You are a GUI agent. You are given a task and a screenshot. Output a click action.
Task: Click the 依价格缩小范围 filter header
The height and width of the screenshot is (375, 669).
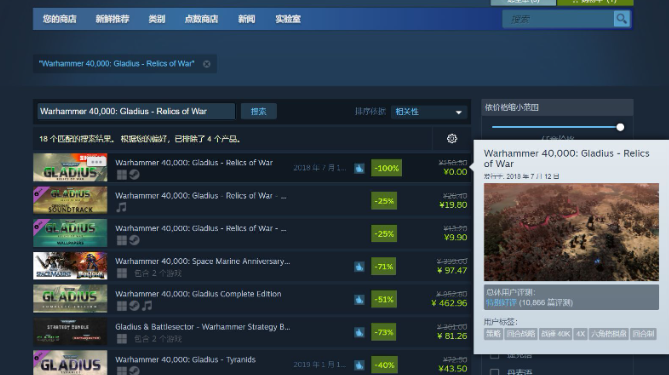[557, 108]
